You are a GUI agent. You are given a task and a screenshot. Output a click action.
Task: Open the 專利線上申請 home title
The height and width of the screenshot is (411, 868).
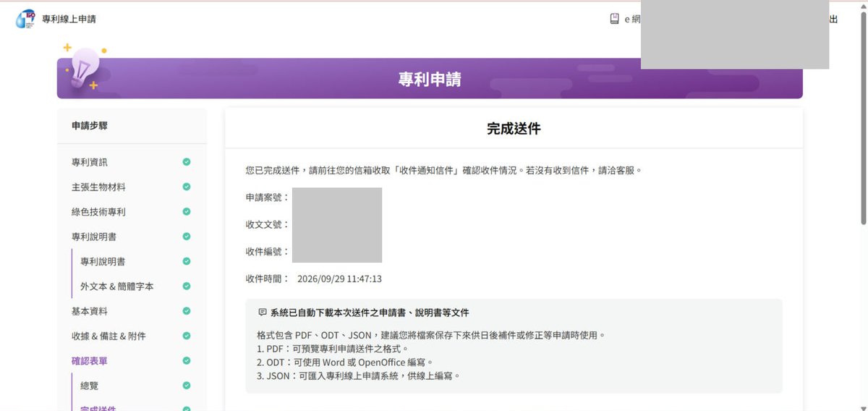coord(69,20)
